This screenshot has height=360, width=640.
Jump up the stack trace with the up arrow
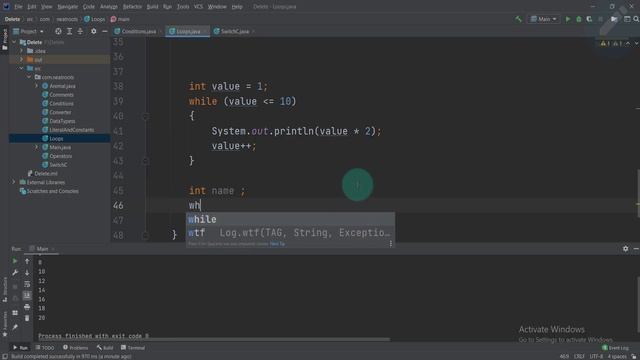point(27,261)
